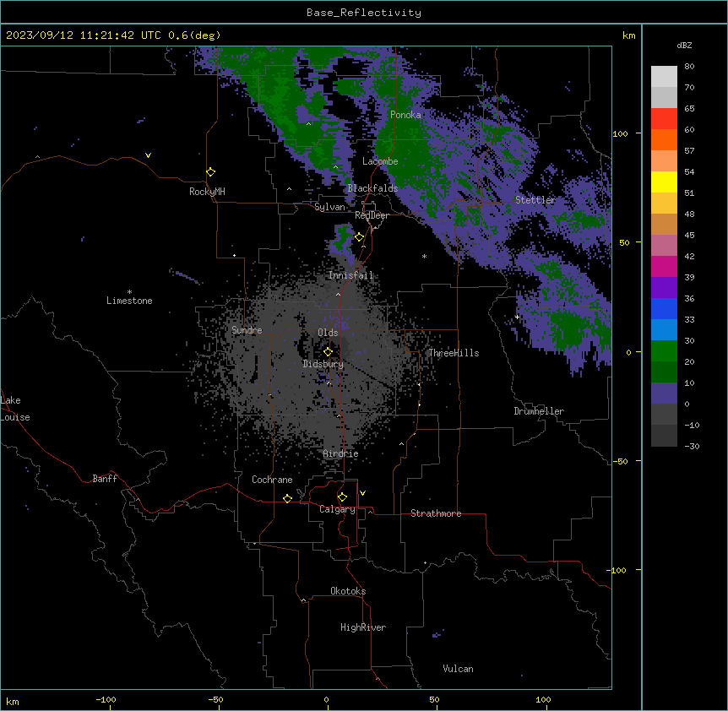Select the Drumheller label
Viewport: 728px width, 711px height.
[539, 411]
